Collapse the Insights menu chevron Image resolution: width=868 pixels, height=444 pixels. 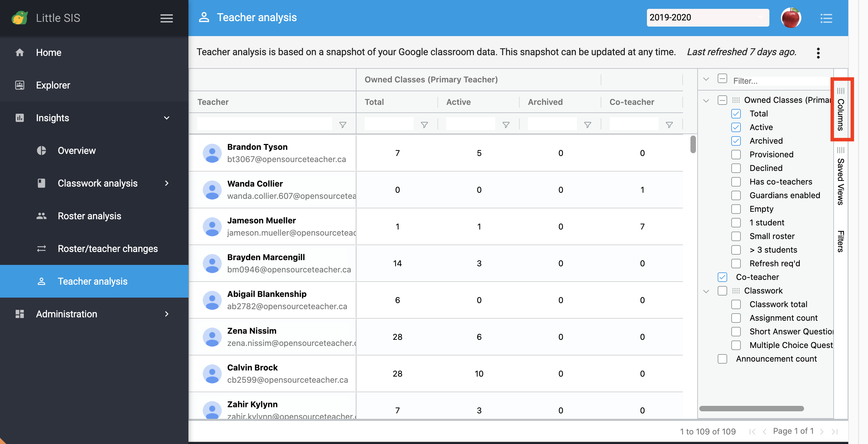coord(167,118)
